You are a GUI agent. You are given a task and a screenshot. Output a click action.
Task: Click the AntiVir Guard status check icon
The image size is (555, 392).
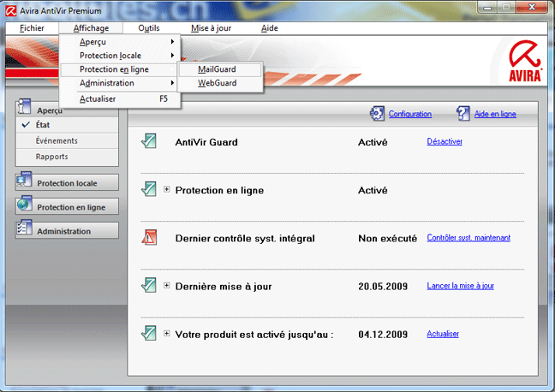pos(149,141)
